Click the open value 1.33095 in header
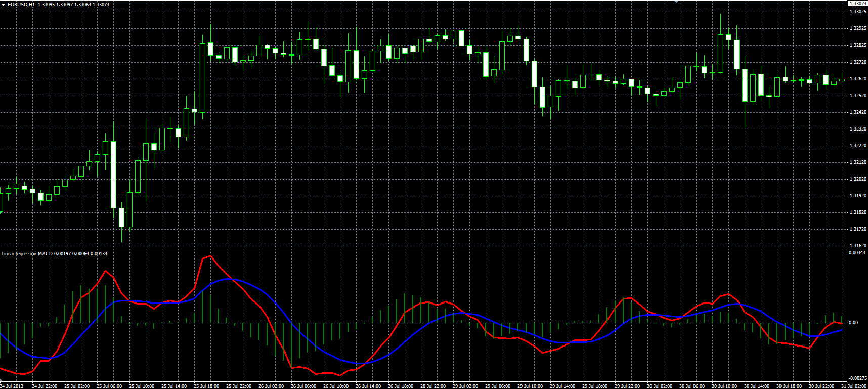 point(46,4)
